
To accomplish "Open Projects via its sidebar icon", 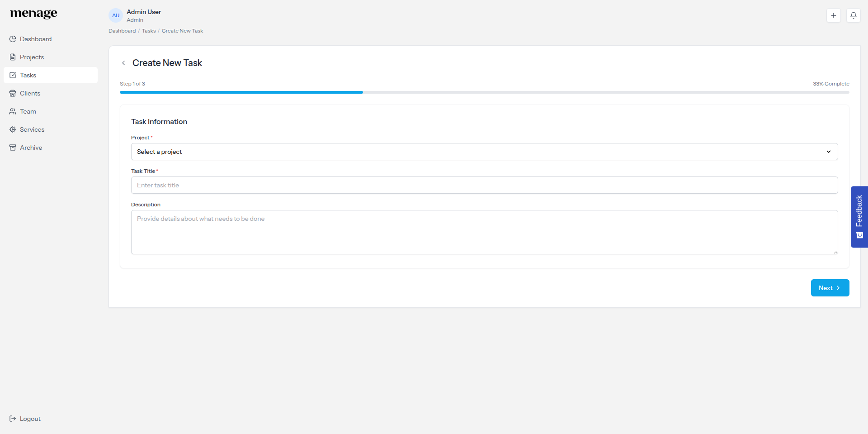I will click(x=13, y=57).
